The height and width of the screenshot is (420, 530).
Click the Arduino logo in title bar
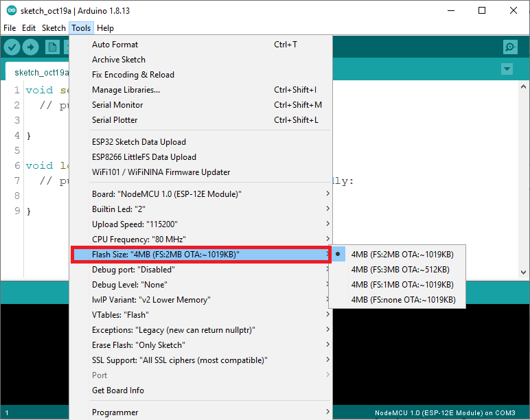[x=8, y=10]
